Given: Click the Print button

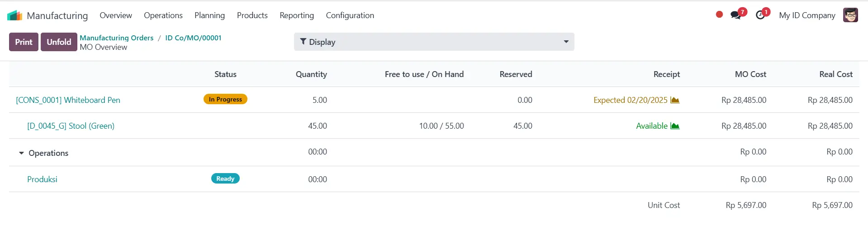Looking at the screenshot, I should pyautogui.click(x=24, y=42).
